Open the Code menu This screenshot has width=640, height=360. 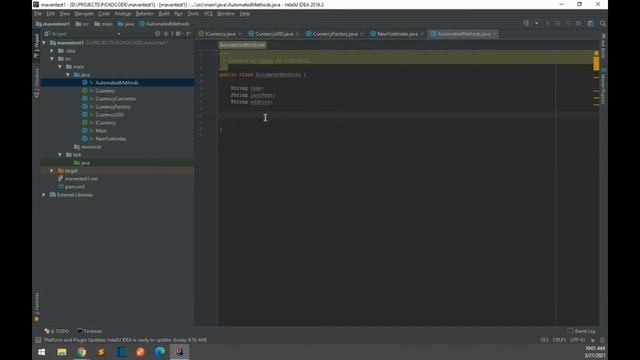coord(104,14)
